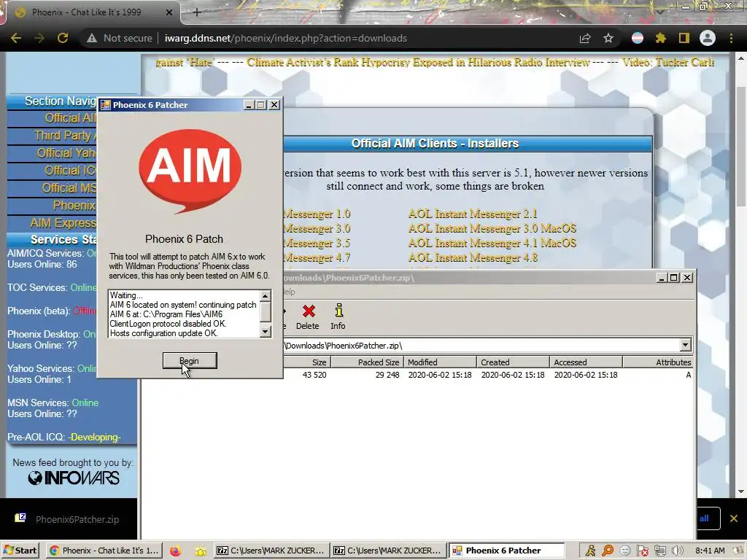
Task: Reload the current page
Action: [63, 38]
